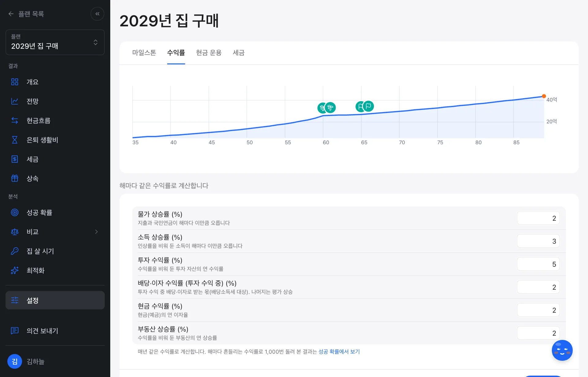Viewport: 588px width, 377px height.
Task: Open the blue chatbot face assistant
Action: 562,350
